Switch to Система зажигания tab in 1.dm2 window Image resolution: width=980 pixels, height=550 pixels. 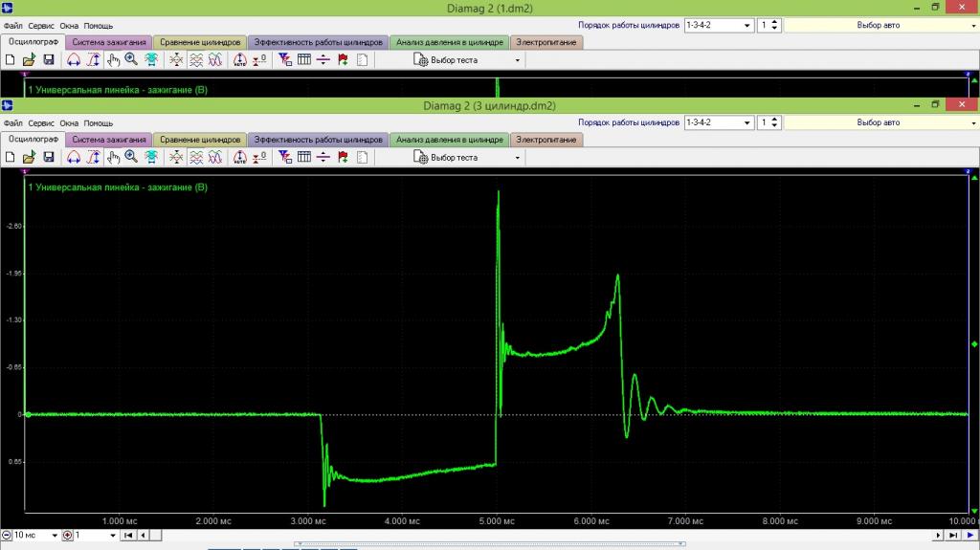pos(109,42)
